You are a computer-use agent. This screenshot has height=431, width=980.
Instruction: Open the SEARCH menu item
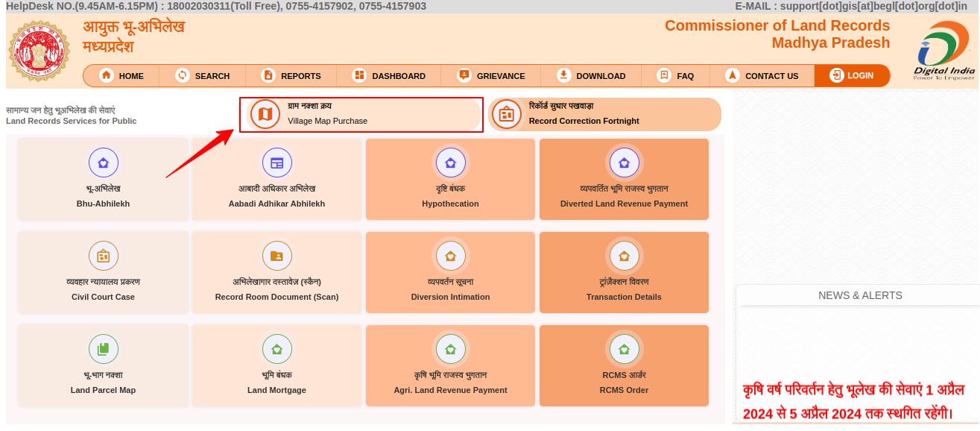[203, 76]
